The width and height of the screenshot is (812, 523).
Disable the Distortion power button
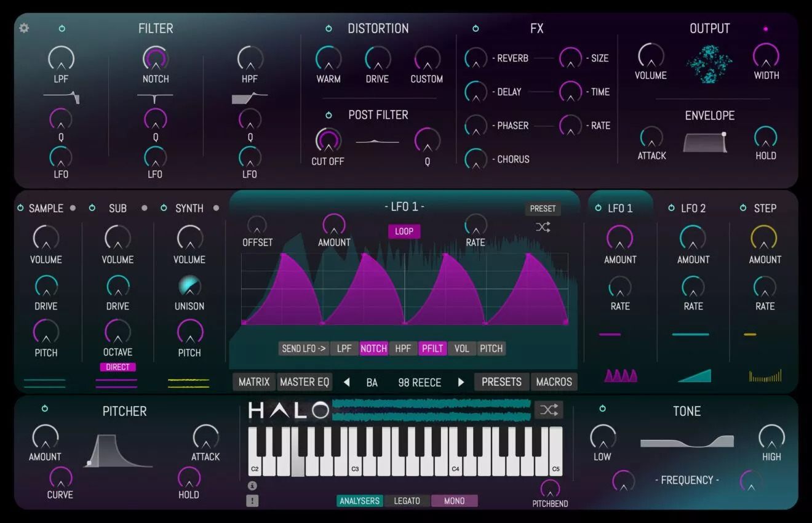[328, 29]
